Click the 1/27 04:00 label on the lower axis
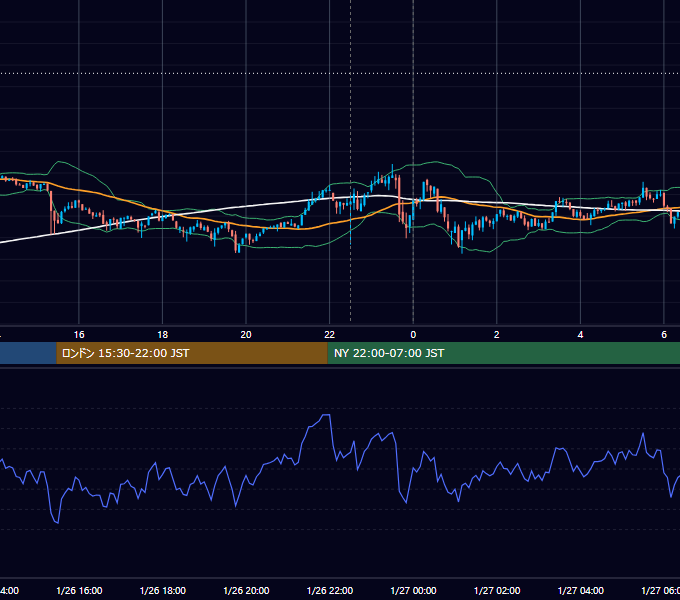Image resolution: width=680 pixels, height=600 pixels. [581, 590]
